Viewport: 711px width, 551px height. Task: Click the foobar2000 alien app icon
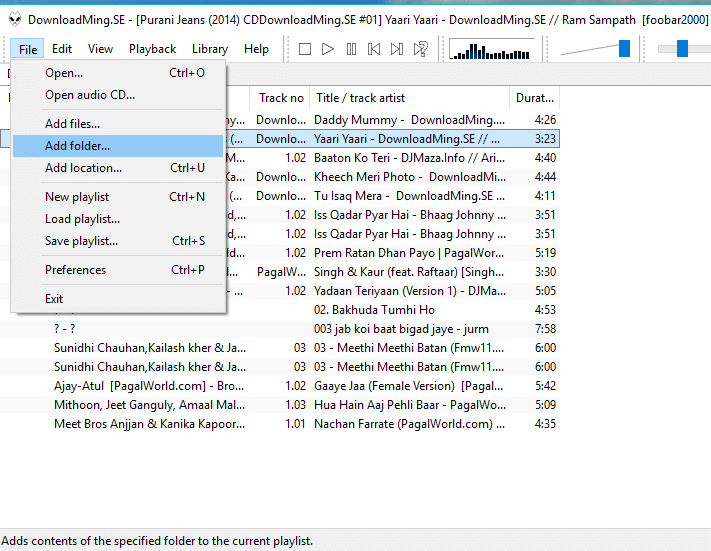click(15, 19)
